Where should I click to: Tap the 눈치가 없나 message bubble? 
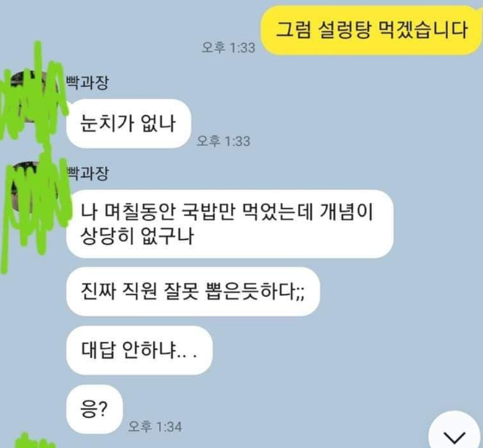[x=128, y=124]
